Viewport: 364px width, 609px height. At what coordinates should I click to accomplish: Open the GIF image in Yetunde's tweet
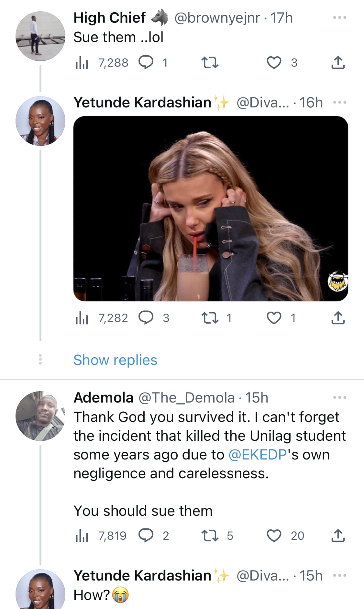pos(211,209)
